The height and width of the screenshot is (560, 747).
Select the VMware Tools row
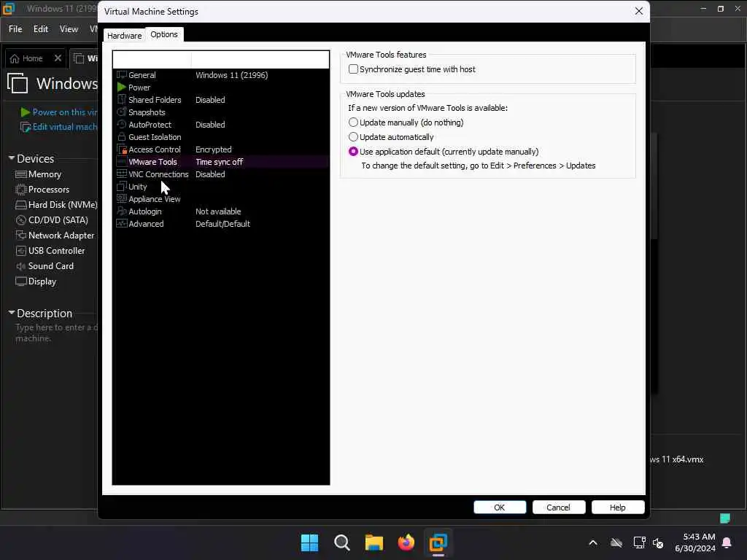(221, 161)
